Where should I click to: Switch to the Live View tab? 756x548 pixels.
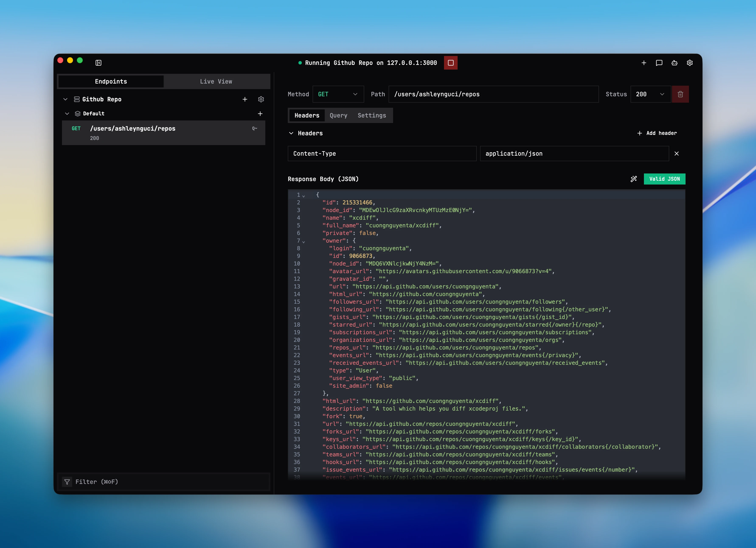[216, 82]
